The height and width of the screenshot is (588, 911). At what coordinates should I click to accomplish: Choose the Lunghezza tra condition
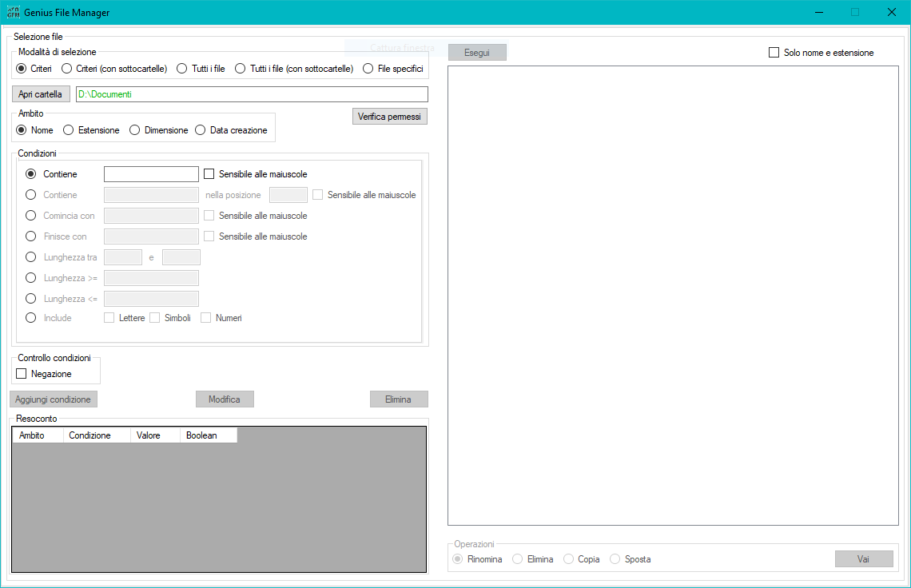(x=31, y=257)
